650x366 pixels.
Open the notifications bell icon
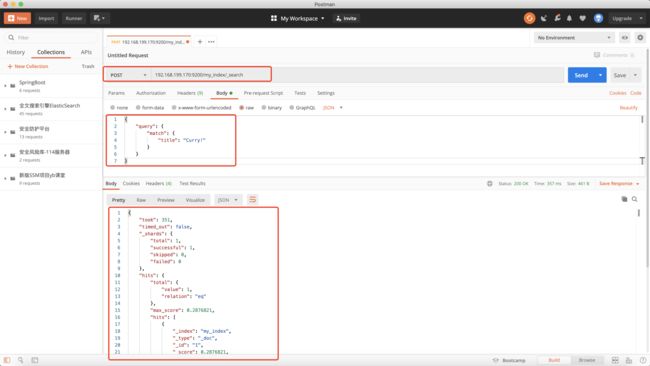tap(569, 18)
